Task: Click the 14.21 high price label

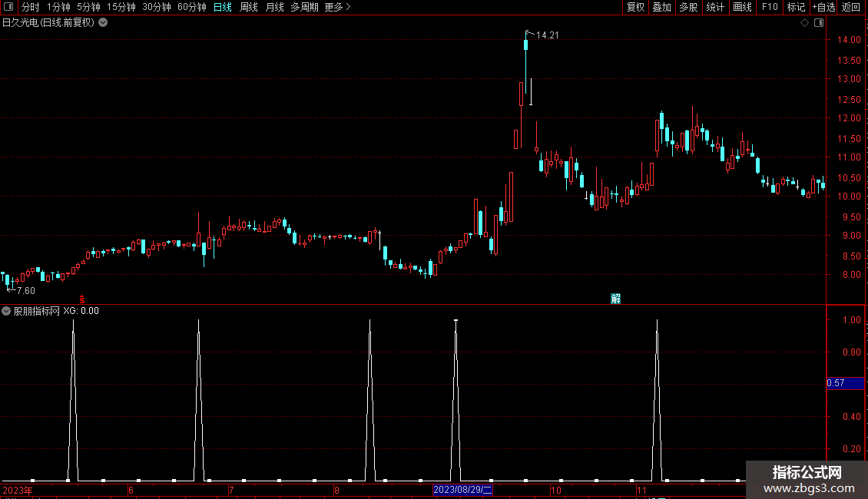Action: pos(548,35)
